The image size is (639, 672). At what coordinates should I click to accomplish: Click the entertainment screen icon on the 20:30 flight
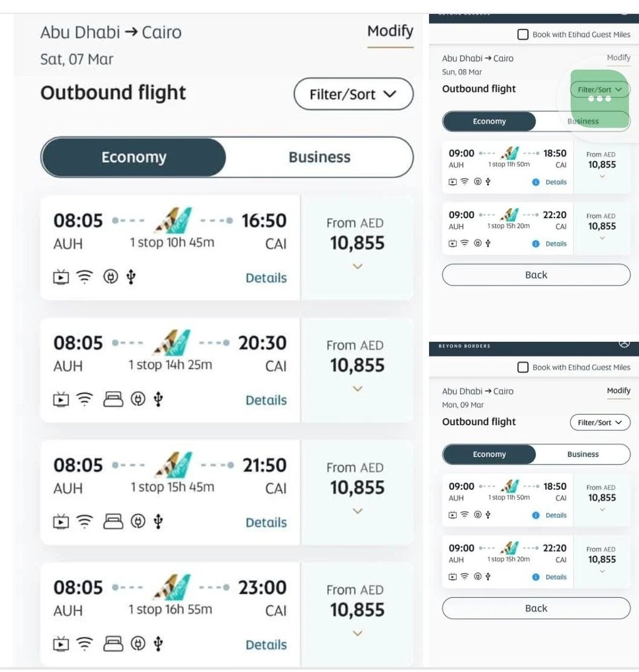pos(61,400)
